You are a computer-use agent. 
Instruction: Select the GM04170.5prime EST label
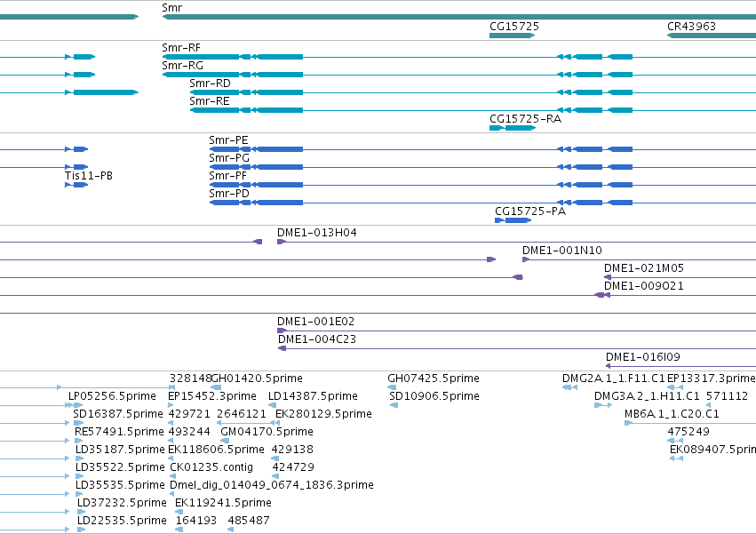pyautogui.click(x=267, y=432)
